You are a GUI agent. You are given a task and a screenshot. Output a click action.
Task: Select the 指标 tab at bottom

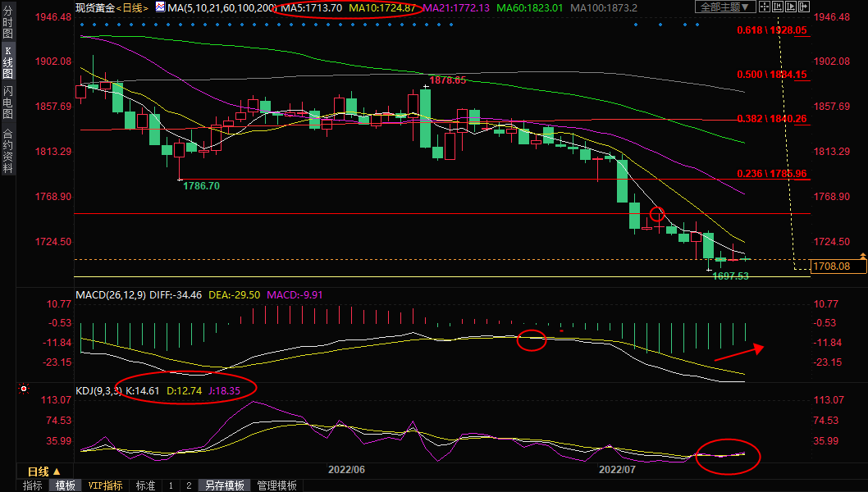(33, 485)
